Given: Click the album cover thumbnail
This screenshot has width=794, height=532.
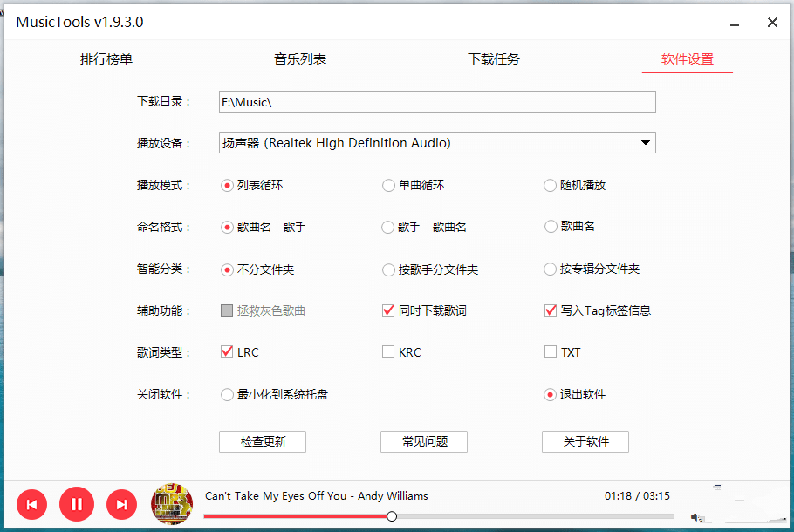Looking at the screenshot, I should pyautogui.click(x=172, y=504).
